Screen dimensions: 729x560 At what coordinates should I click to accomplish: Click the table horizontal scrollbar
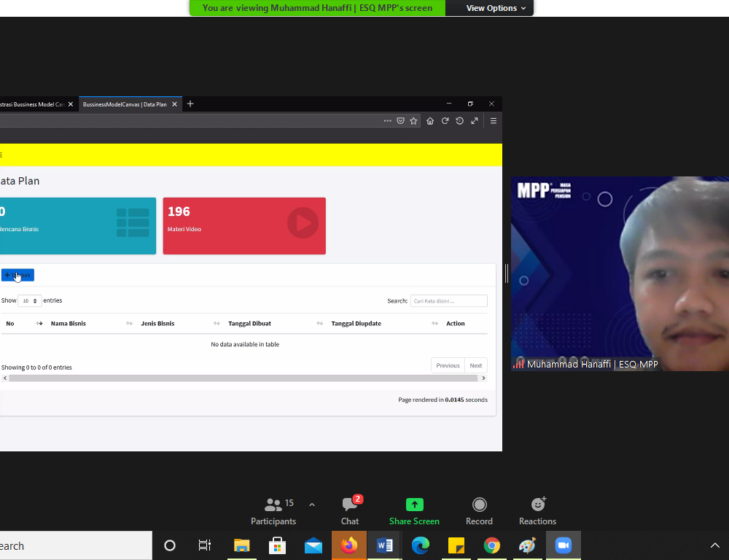pyautogui.click(x=243, y=378)
